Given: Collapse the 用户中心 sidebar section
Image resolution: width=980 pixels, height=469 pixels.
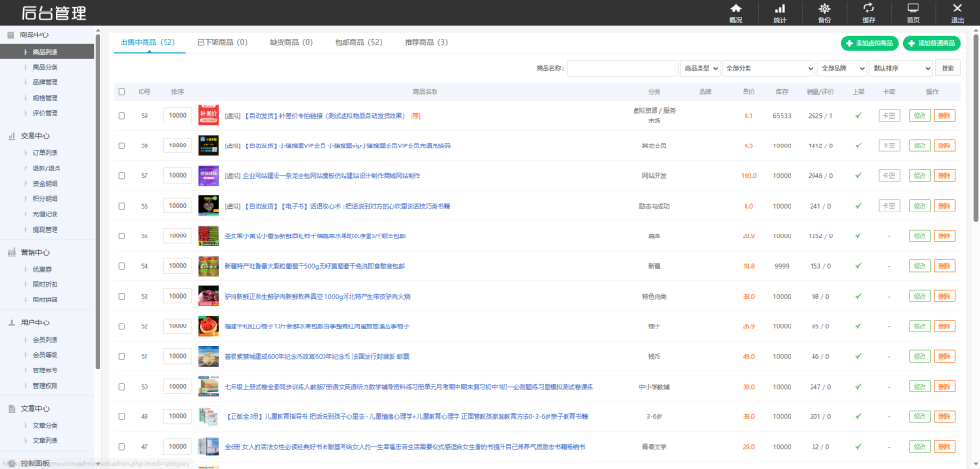Looking at the screenshot, I should click(35, 323).
